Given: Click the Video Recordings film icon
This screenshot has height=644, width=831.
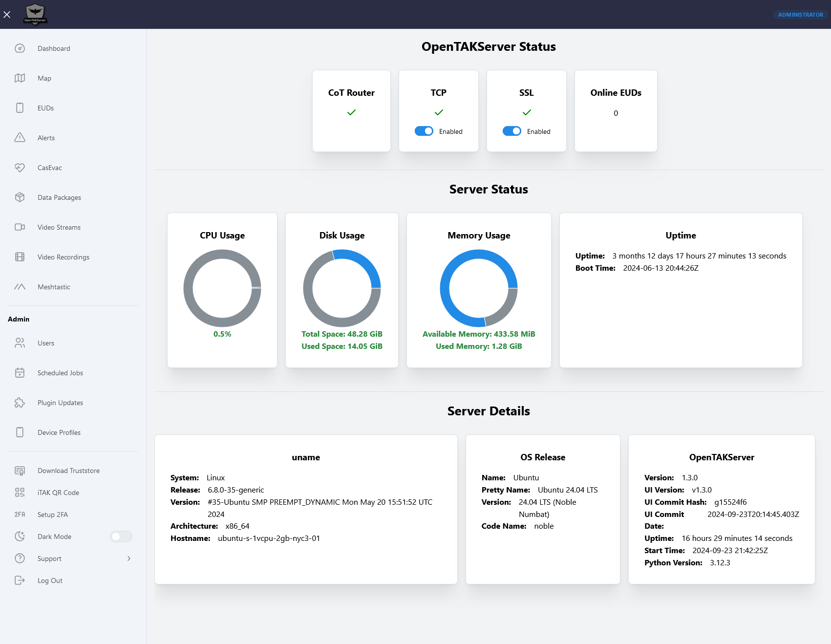Looking at the screenshot, I should click(x=20, y=257).
